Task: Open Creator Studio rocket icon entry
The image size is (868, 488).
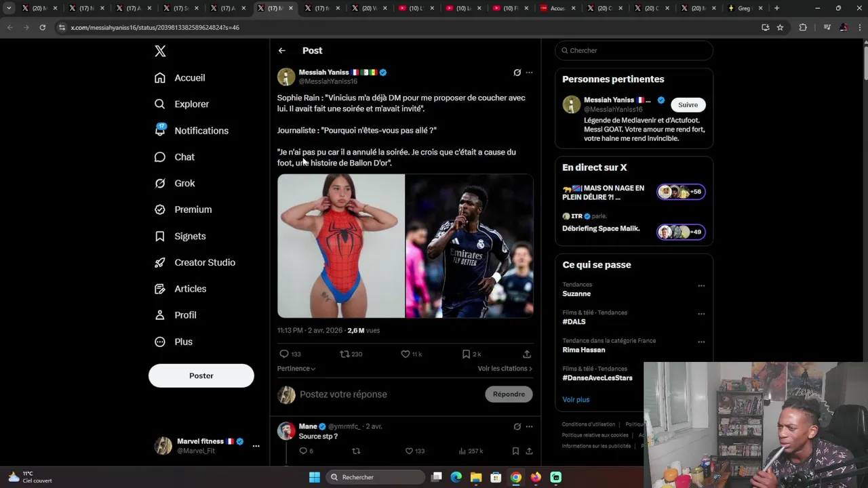Action: [195, 263]
